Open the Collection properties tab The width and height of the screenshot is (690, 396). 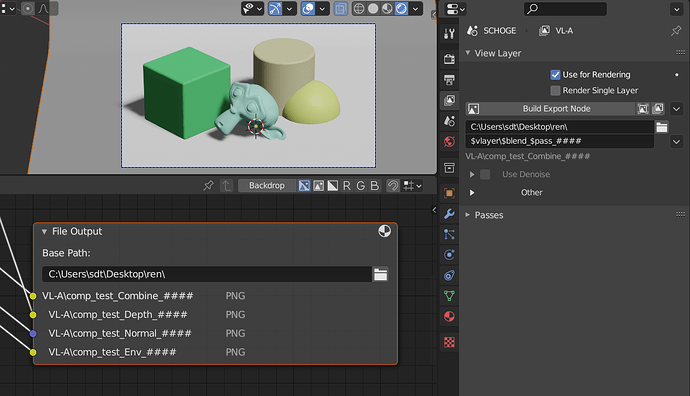[449, 168]
